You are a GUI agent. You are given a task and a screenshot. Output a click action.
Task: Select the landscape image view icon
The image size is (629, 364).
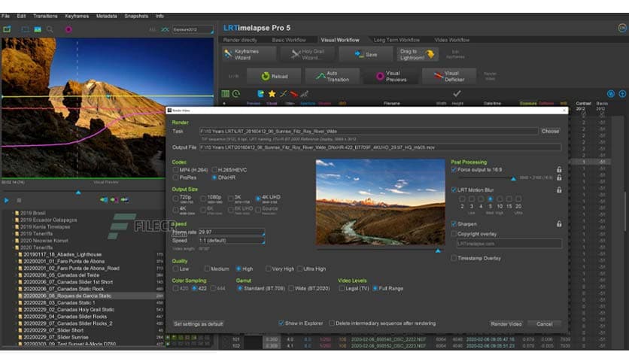[38, 29]
